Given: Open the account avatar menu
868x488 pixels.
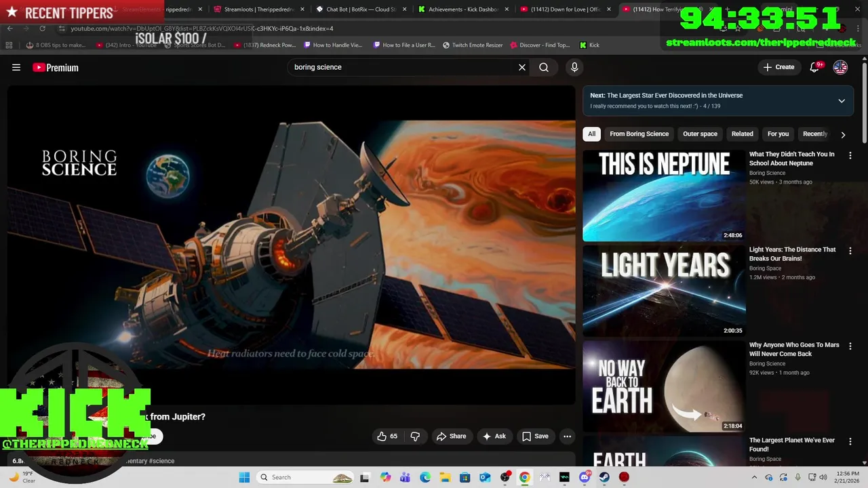Looking at the screenshot, I should click(840, 67).
